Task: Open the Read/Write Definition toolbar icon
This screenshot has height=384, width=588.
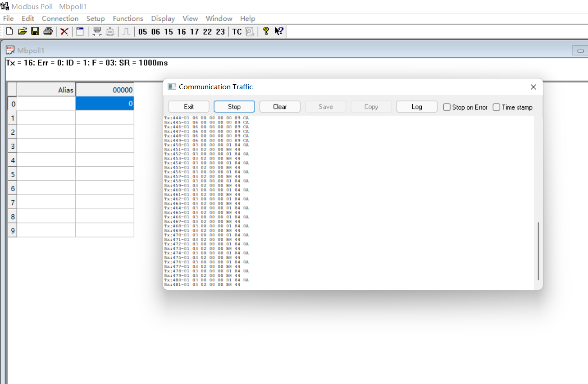Action: 80,31
